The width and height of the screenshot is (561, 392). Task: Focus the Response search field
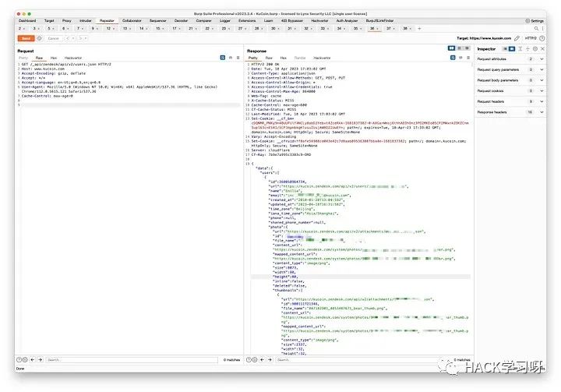362,359
